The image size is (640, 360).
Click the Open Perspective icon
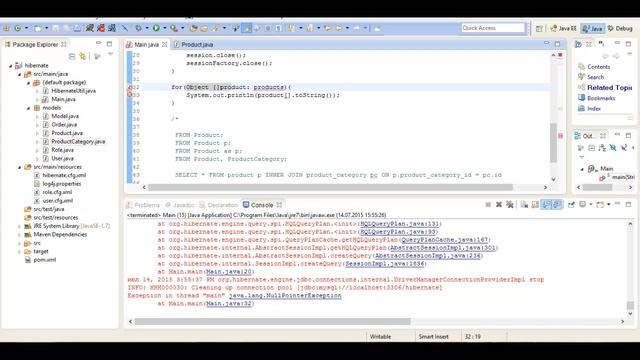(539, 28)
